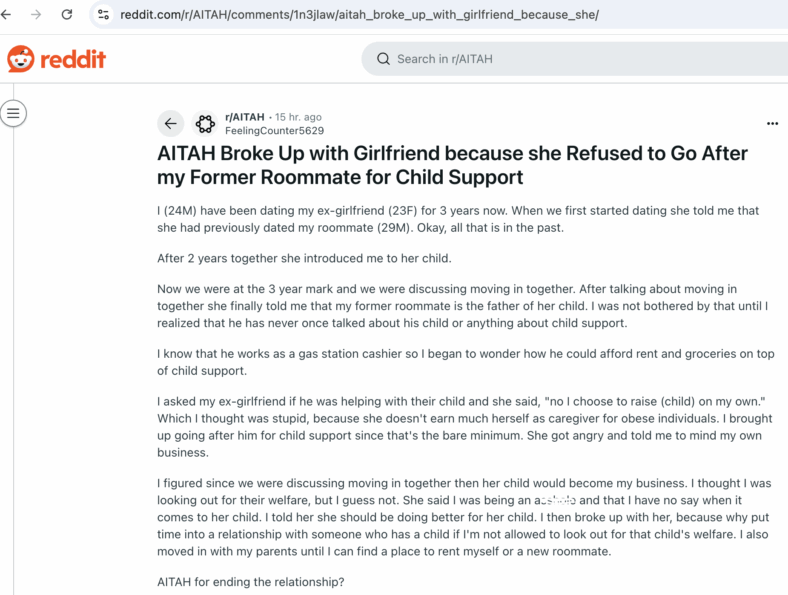Click the paragraph about gas station cashier
The image size is (788, 595).
coord(465,362)
